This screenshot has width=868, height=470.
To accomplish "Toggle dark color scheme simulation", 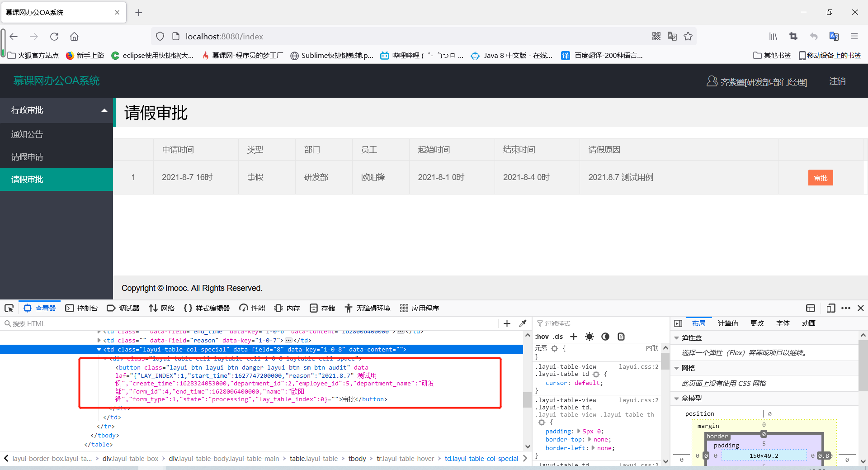I will coord(605,337).
